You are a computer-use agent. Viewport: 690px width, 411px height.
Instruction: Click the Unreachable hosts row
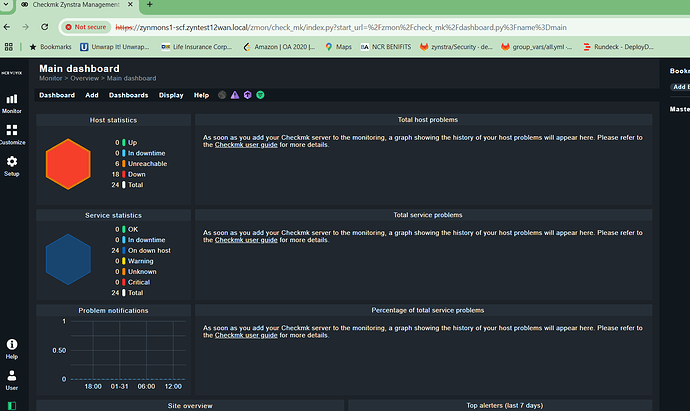(x=141, y=164)
